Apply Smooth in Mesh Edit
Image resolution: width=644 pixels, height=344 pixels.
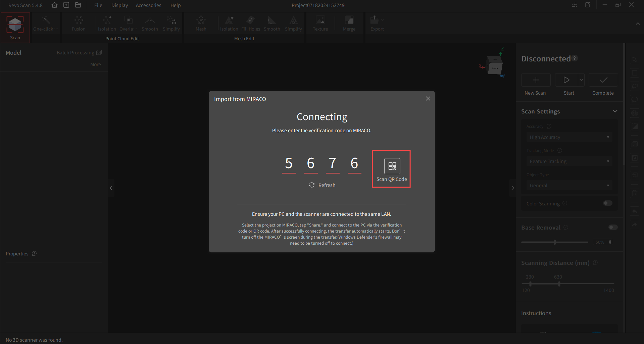[x=272, y=23]
